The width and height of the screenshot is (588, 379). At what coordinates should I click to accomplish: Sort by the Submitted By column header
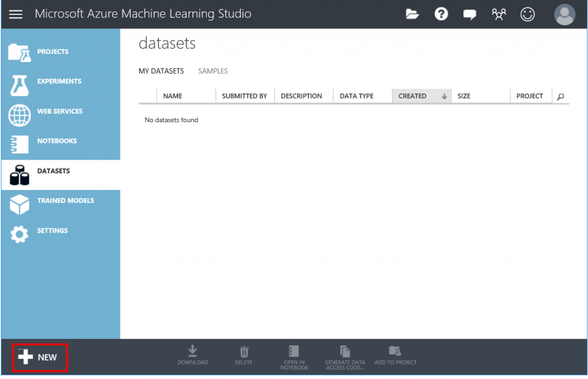(245, 96)
